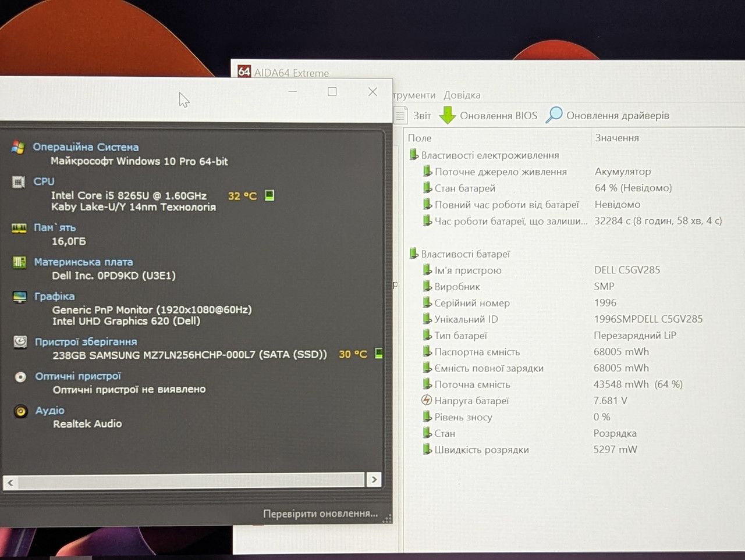
Task: Click the DELL C5GV285 device name value
Action: click(627, 270)
